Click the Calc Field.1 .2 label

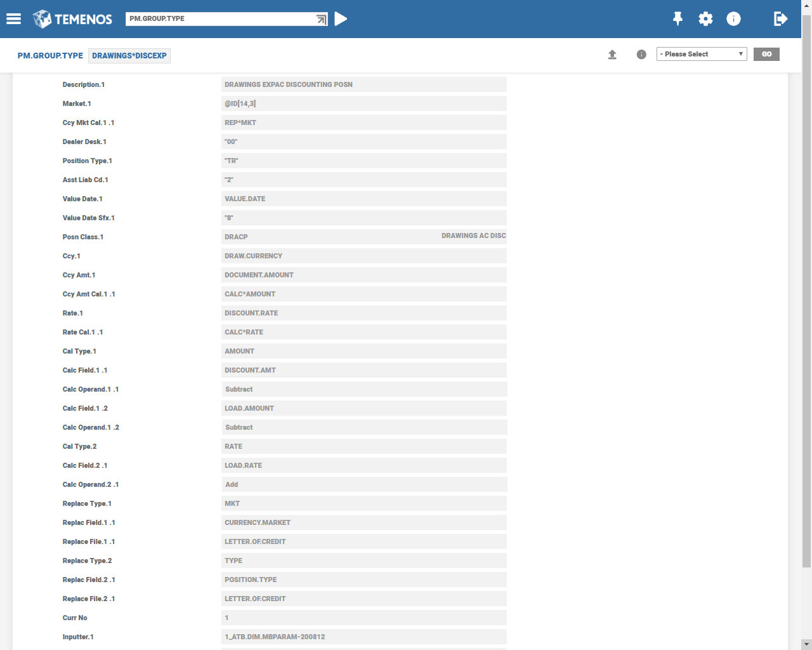[85, 408]
